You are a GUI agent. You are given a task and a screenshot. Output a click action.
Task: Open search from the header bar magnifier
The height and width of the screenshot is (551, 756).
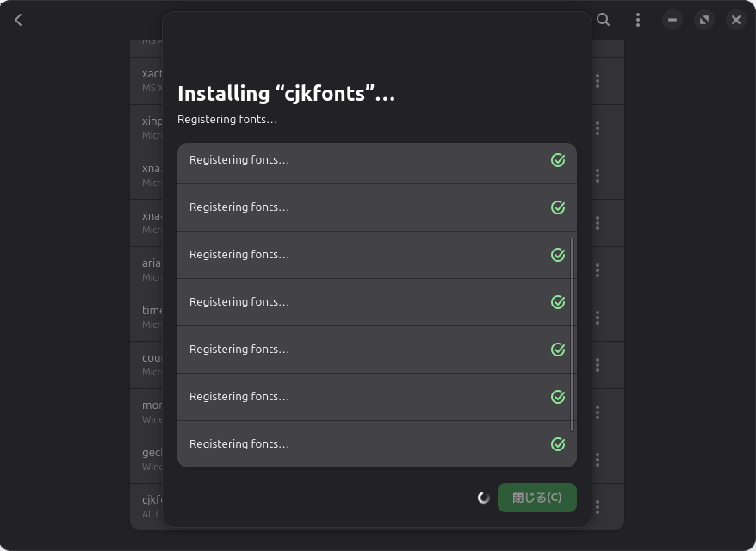(604, 20)
